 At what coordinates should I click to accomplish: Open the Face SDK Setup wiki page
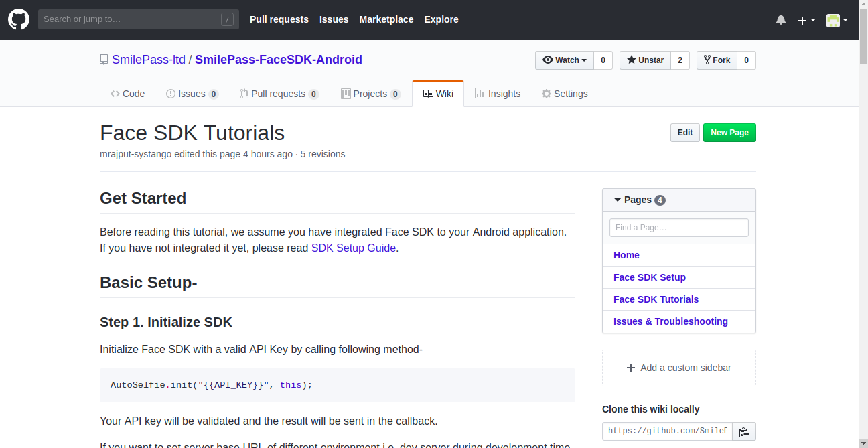650,277
